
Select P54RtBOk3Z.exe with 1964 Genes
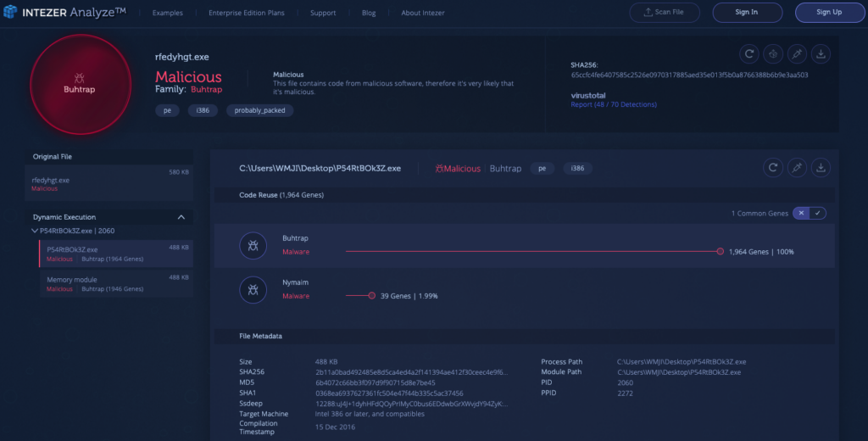pyautogui.click(x=116, y=254)
